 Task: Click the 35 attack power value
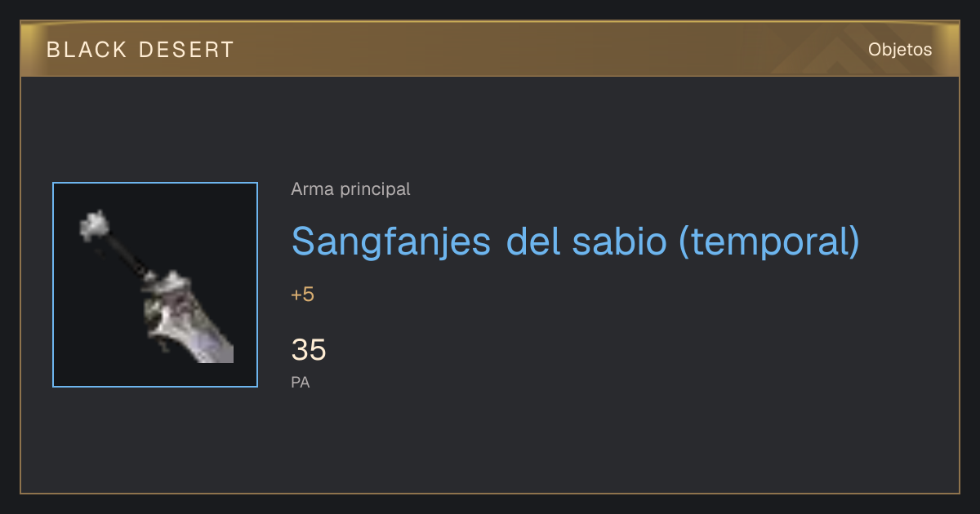(309, 350)
